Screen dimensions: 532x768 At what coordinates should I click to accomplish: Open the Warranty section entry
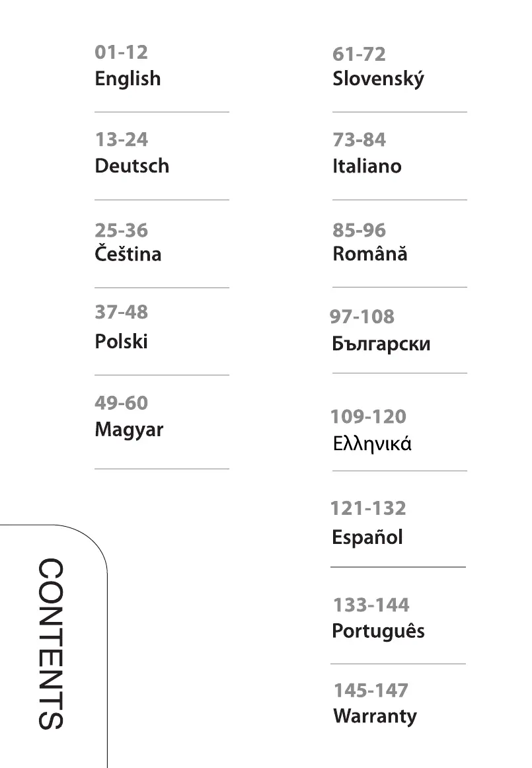[x=375, y=716]
